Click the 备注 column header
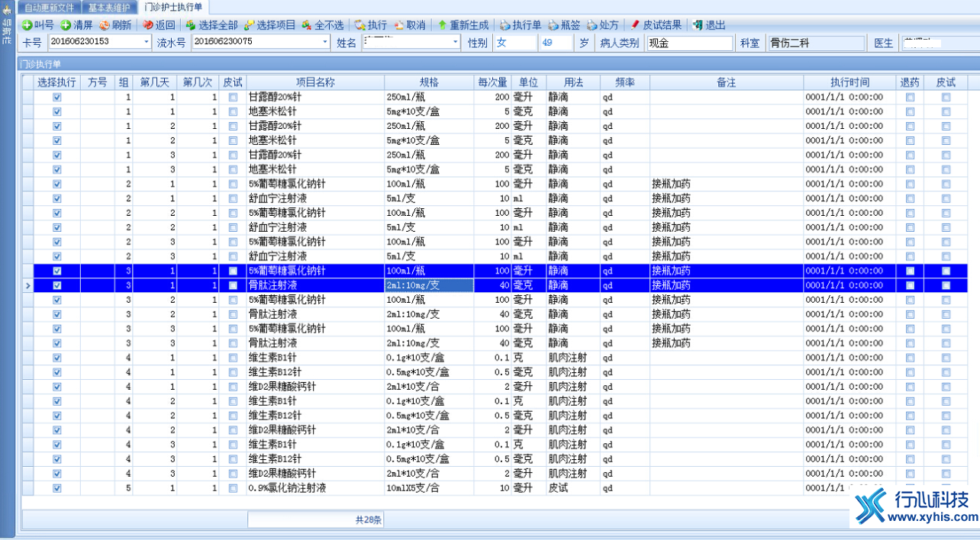This screenshot has height=540, width=980. 726,82
